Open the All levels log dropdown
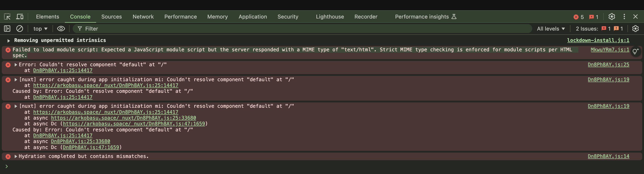The image size is (644, 174). (x=551, y=29)
